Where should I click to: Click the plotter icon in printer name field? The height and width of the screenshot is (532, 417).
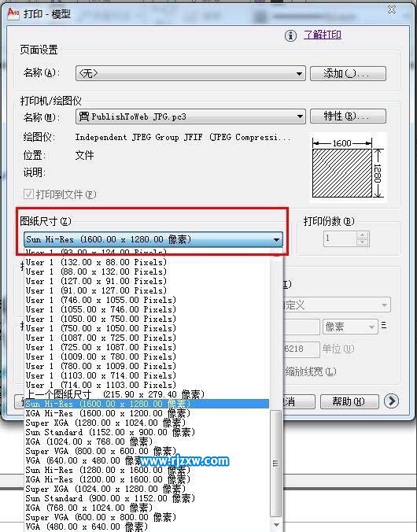click(x=84, y=116)
